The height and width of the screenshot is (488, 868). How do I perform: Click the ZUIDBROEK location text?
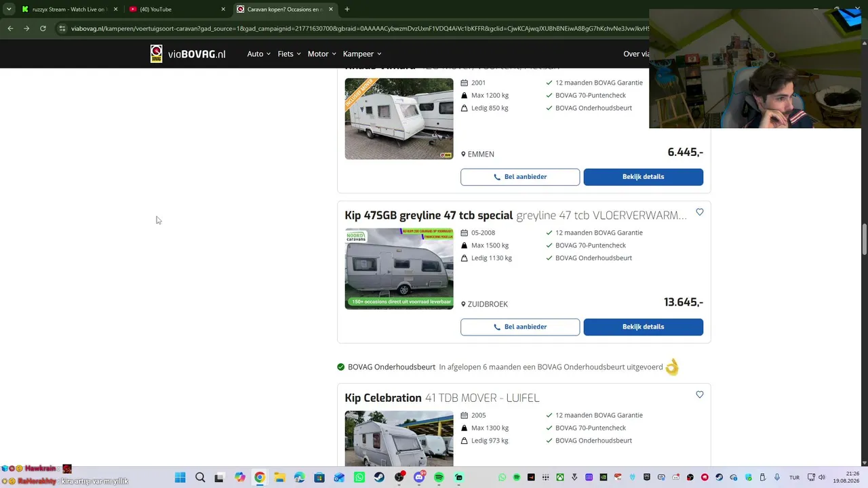click(x=488, y=304)
